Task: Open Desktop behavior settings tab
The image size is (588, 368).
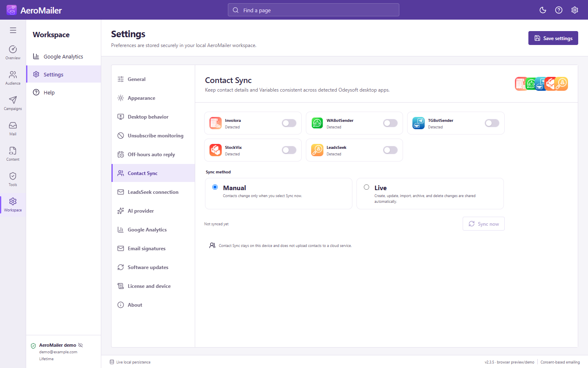Action: click(x=153, y=117)
